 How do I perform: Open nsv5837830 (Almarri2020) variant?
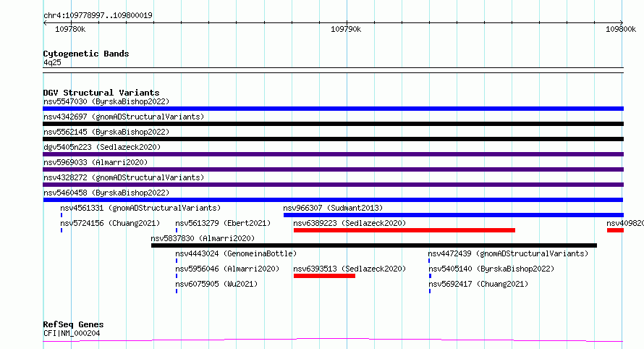pos(203,238)
